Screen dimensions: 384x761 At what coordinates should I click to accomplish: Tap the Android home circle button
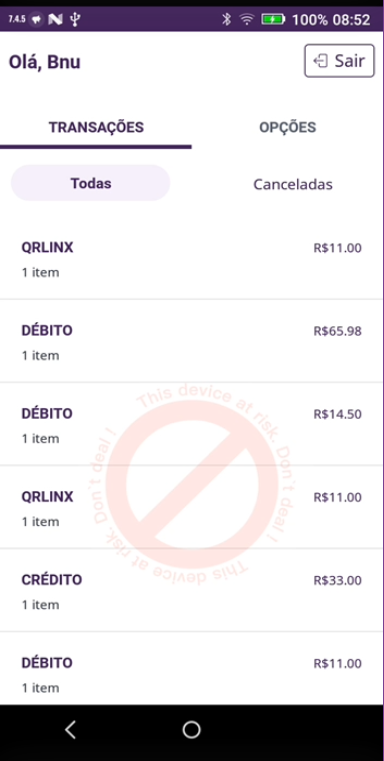click(x=191, y=729)
